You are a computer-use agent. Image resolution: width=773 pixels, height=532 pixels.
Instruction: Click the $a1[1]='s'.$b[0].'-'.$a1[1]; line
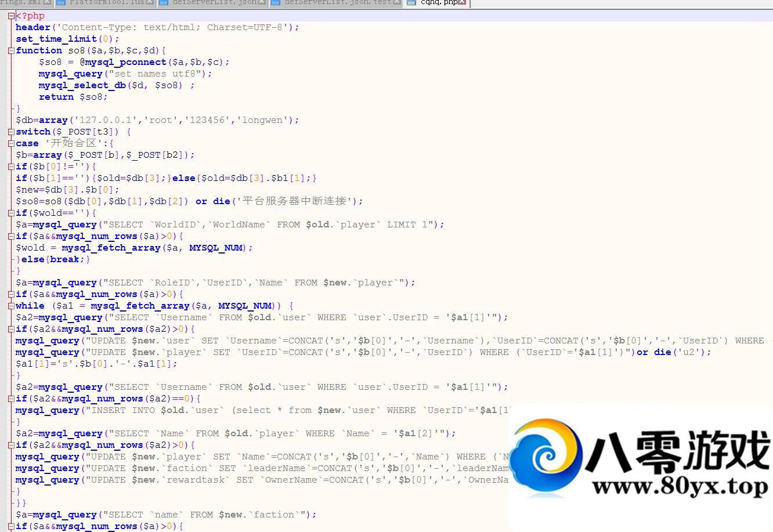(x=96, y=364)
